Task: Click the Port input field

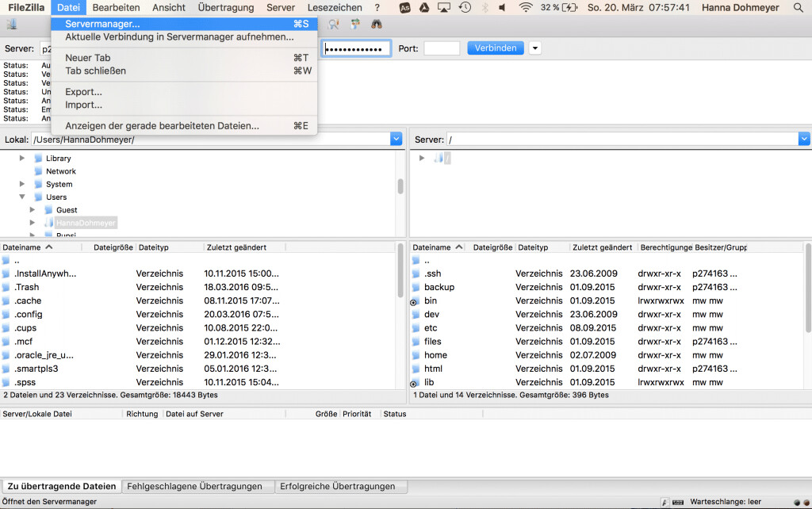Action: pyautogui.click(x=442, y=48)
